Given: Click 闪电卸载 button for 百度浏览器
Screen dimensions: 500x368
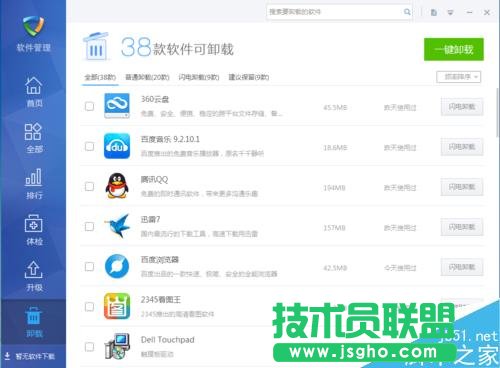Looking at the screenshot, I should [462, 267].
